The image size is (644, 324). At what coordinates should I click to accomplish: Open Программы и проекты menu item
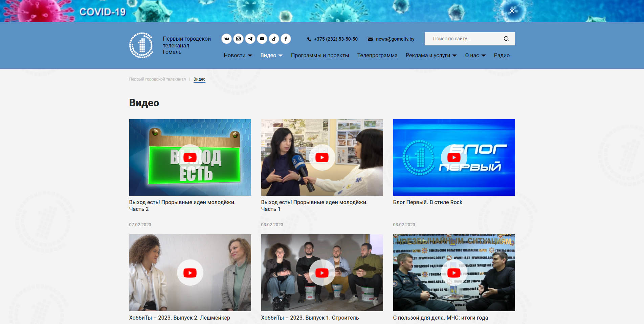click(320, 56)
